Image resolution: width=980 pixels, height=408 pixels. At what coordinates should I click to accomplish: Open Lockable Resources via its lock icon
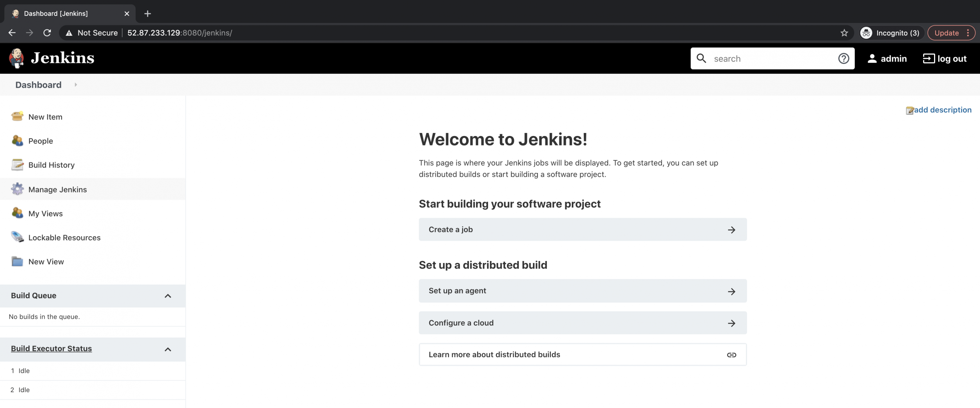tap(17, 237)
